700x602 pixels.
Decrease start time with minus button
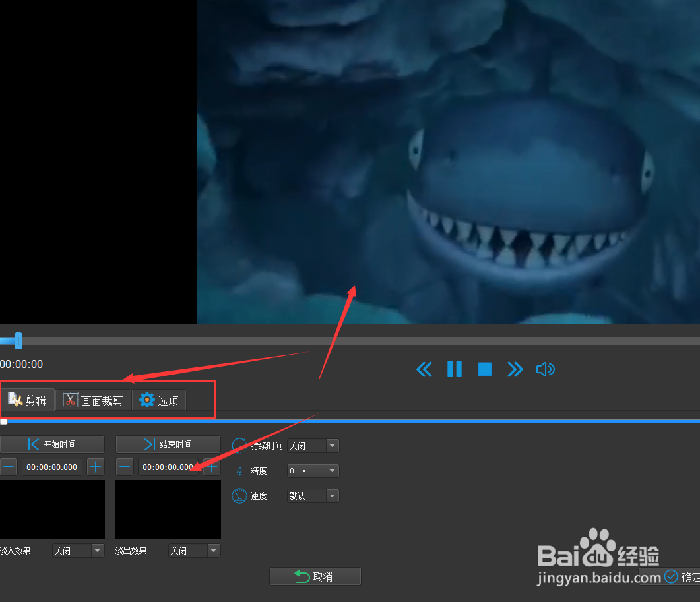(9, 467)
